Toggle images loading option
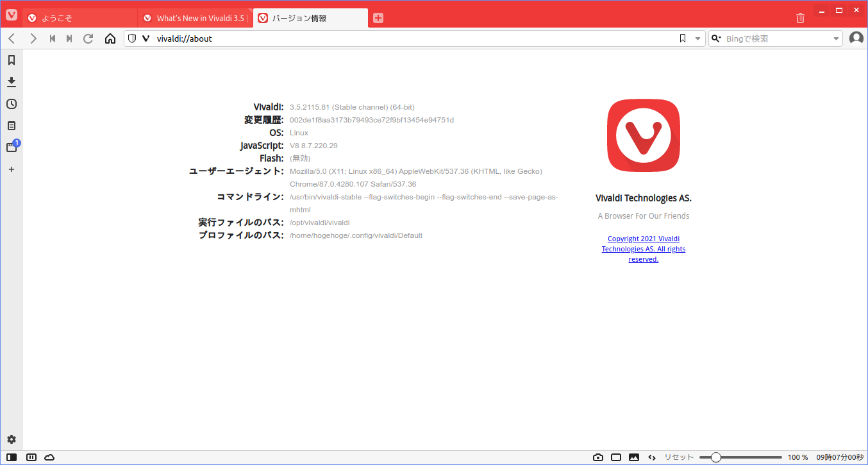The width and height of the screenshot is (868, 465). point(634,457)
